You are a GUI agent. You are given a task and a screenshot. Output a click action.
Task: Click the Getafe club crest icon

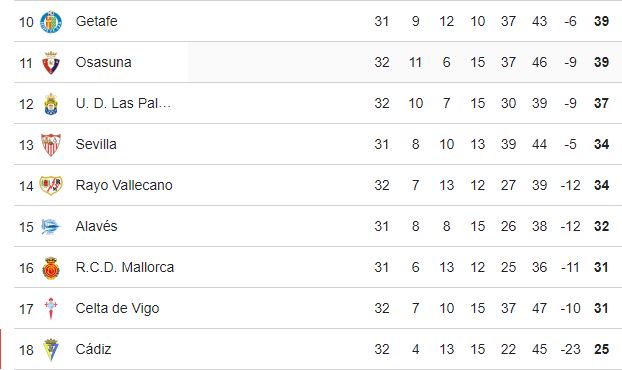coord(51,22)
